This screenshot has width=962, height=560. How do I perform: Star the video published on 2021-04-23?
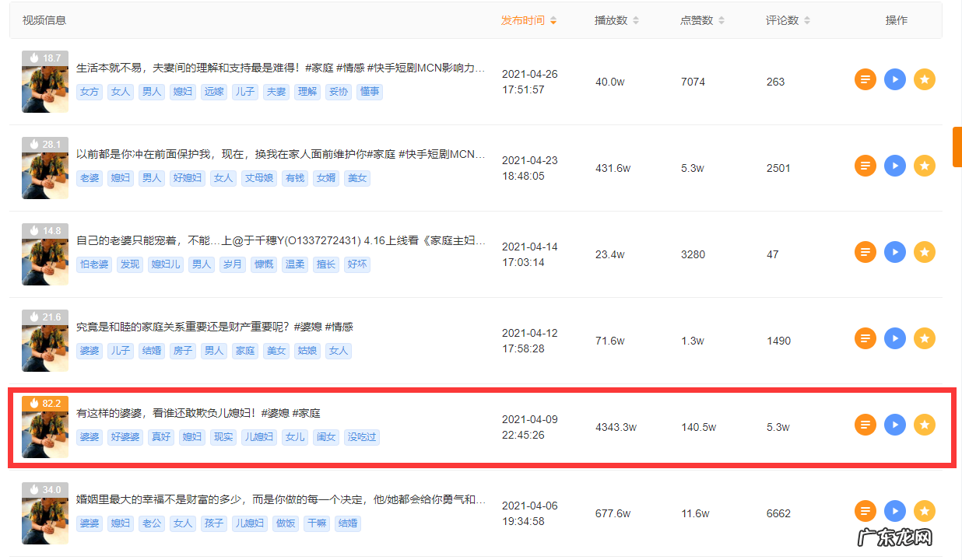coord(924,166)
